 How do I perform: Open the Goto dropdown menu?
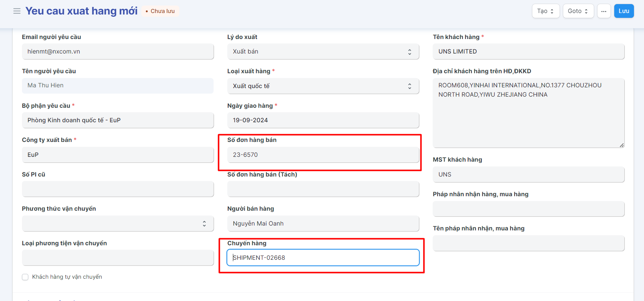point(578,11)
